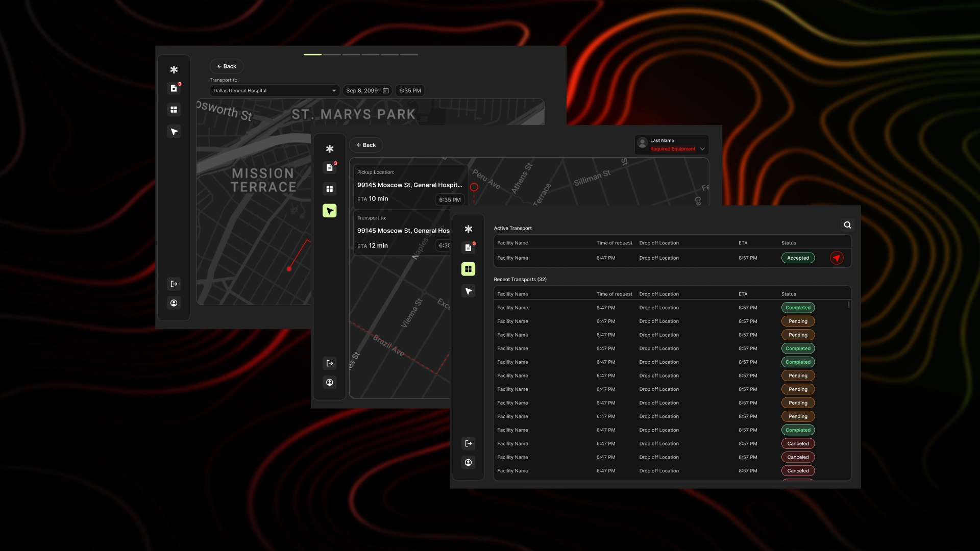980x551 pixels.
Task: Click the logout icon in the leftmost sidebar
Action: tap(174, 284)
